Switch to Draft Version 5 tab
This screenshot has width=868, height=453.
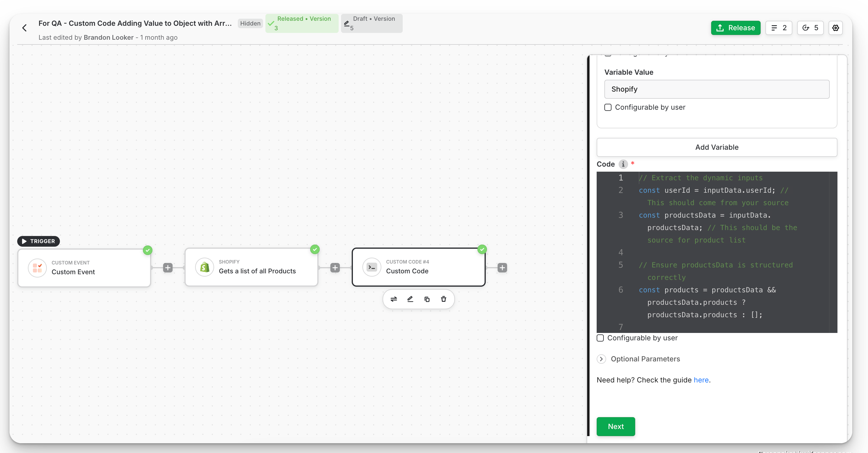click(x=371, y=23)
